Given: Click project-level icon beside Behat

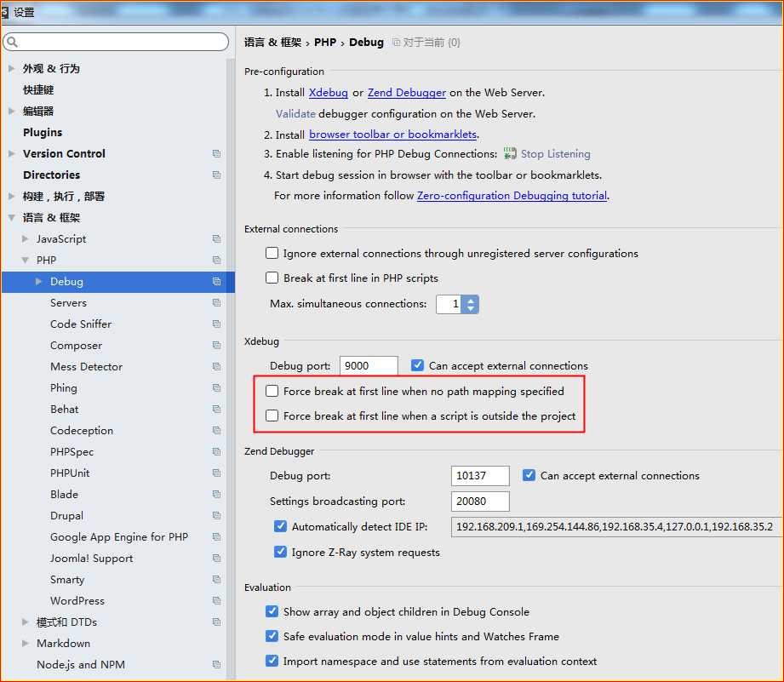Looking at the screenshot, I should [x=216, y=409].
